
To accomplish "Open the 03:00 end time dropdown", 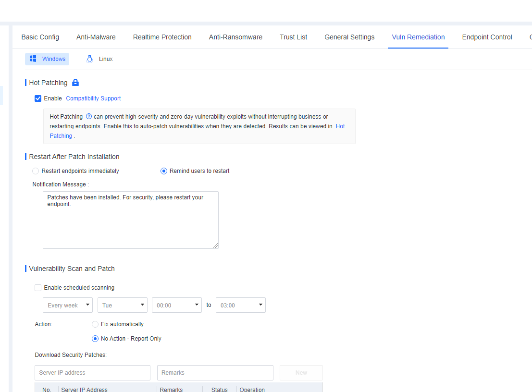I will tap(241, 305).
